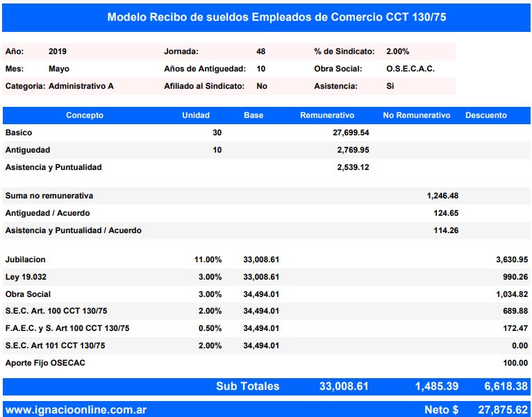Select the Asistencia value Si

[x=390, y=86]
